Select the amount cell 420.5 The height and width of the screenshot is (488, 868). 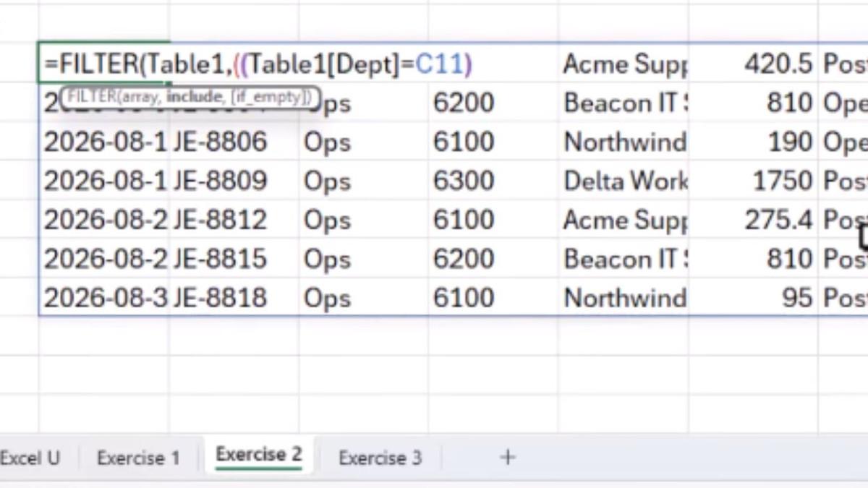coord(754,64)
